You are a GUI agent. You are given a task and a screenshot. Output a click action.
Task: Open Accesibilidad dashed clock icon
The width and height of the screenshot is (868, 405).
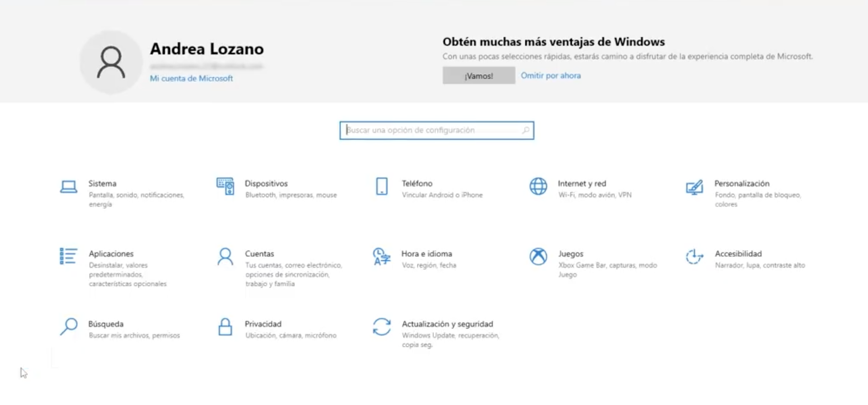[694, 257]
